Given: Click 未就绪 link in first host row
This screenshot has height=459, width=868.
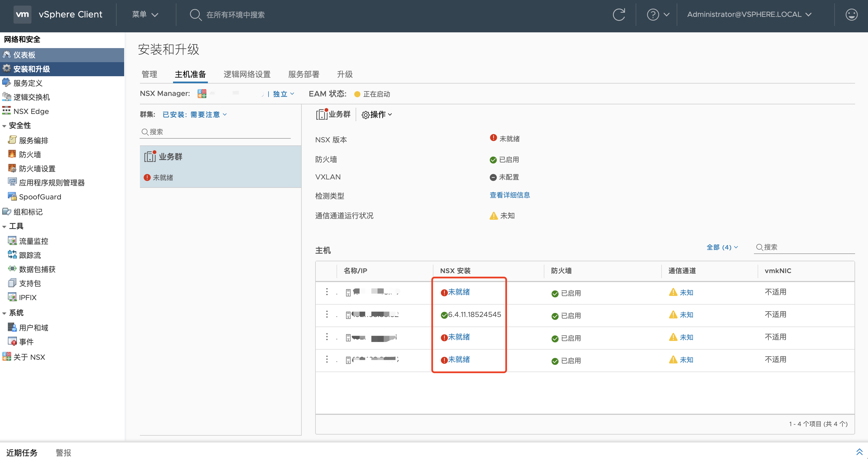Looking at the screenshot, I should 459,292.
